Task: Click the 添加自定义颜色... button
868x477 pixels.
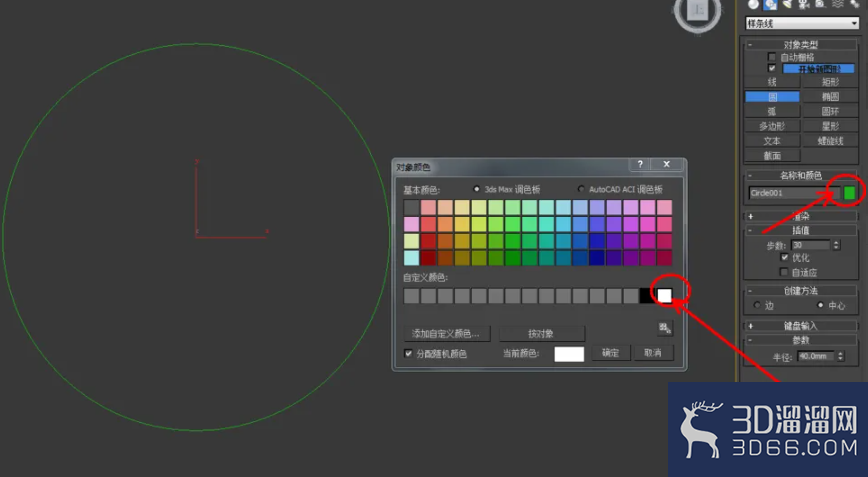Action: click(x=445, y=334)
